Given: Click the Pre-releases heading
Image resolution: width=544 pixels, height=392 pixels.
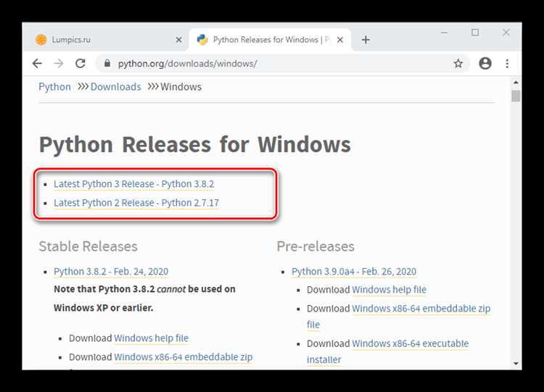Looking at the screenshot, I should [x=316, y=246].
